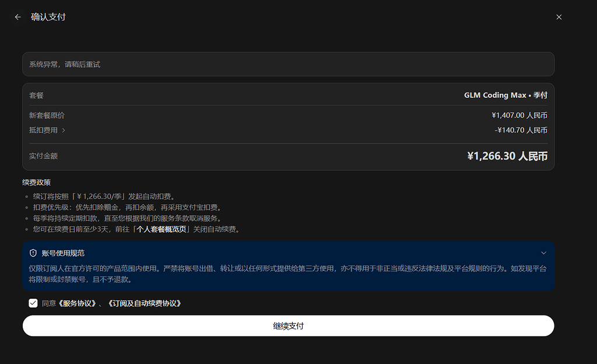Click the 确认支付 page title
Image resolution: width=597 pixels, height=364 pixels.
coord(48,17)
